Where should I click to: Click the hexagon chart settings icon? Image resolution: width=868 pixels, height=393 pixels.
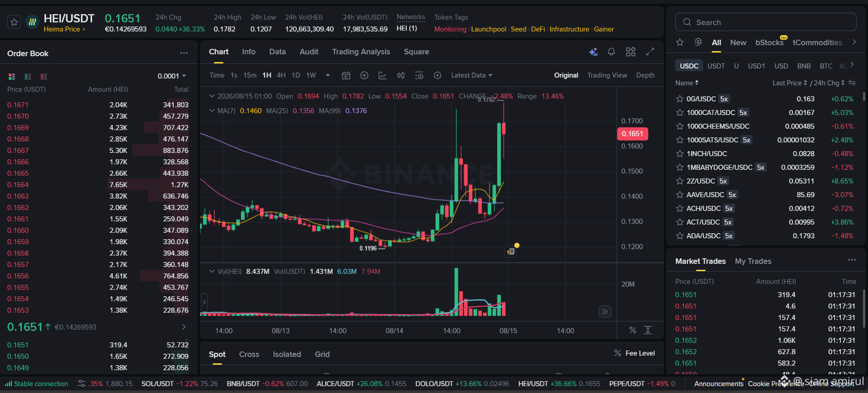[x=437, y=75]
